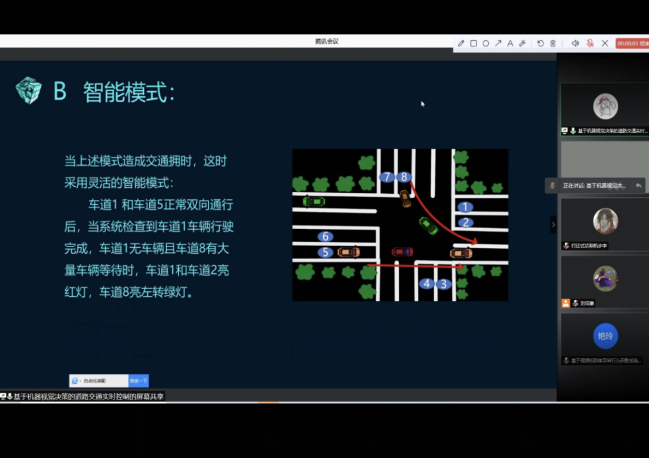Select the highlighter annotation tool
Screen dimensions: 649x458
click(x=522, y=43)
